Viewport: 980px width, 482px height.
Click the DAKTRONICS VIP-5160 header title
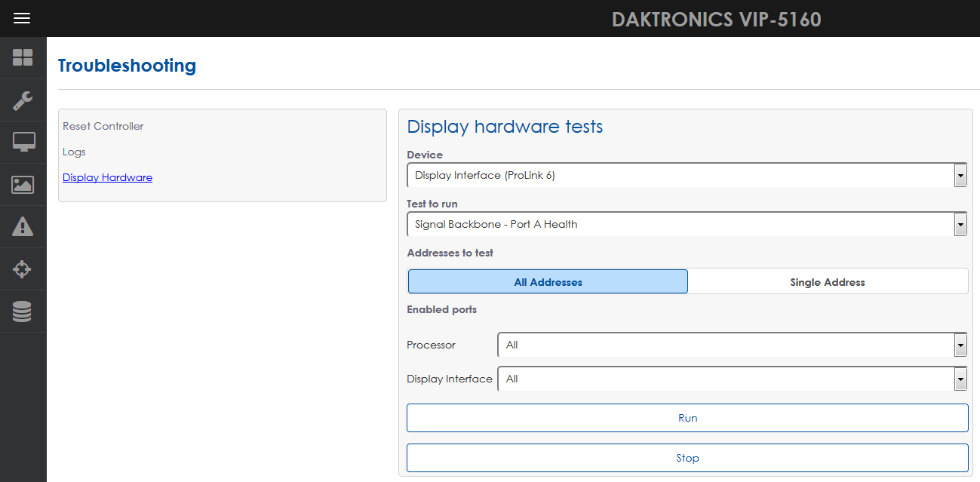click(x=716, y=19)
